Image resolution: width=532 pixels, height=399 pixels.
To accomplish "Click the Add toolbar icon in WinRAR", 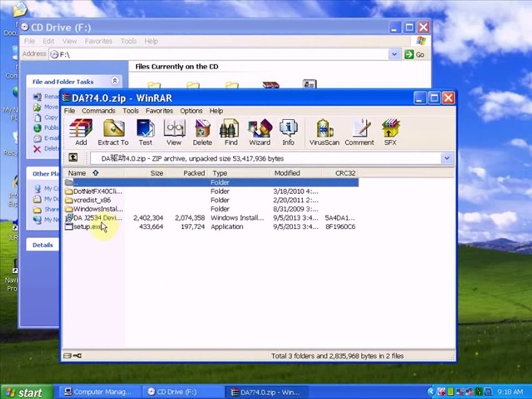I will click(x=81, y=132).
